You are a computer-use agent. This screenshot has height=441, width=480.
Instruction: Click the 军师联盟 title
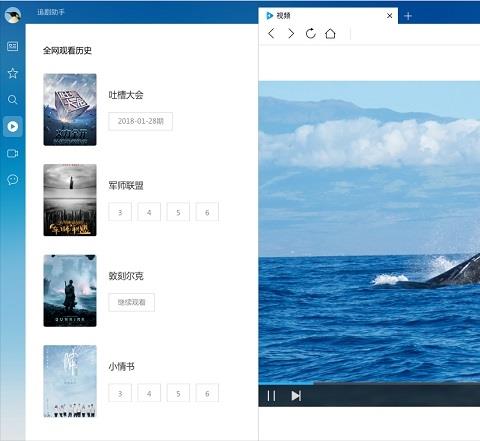point(126,186)
